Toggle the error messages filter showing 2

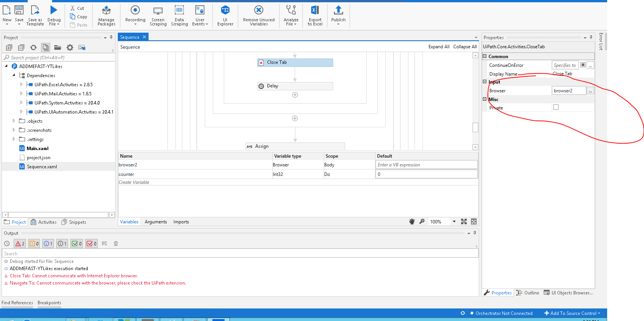coord(20,244)
